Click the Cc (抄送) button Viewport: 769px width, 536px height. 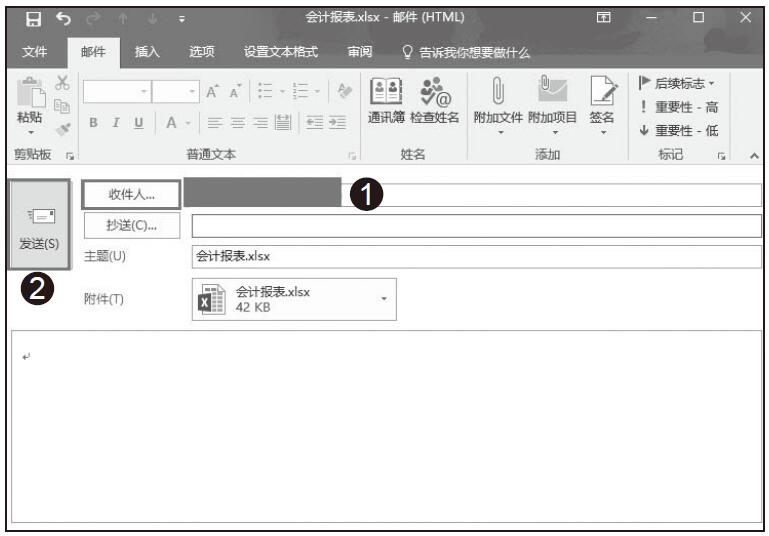(131, 225)
